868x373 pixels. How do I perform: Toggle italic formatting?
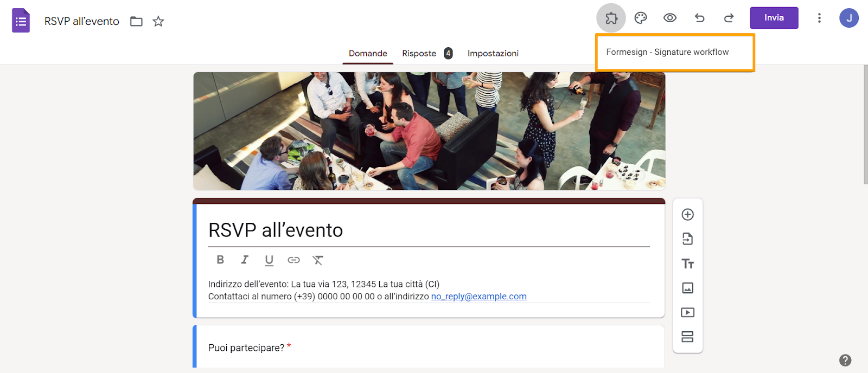coord(245,260)
